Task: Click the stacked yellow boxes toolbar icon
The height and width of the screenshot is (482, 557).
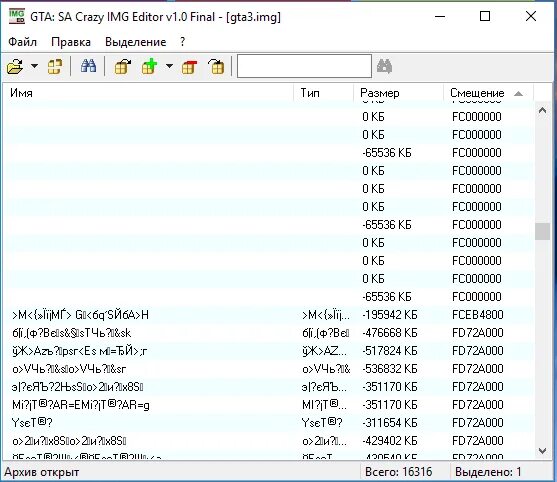Action: click(55, 66)
